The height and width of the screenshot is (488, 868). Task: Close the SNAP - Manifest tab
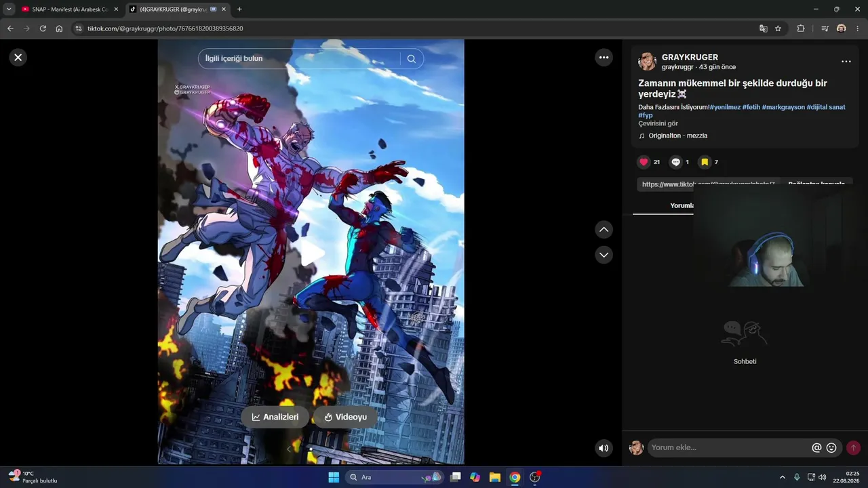point(116,9)
